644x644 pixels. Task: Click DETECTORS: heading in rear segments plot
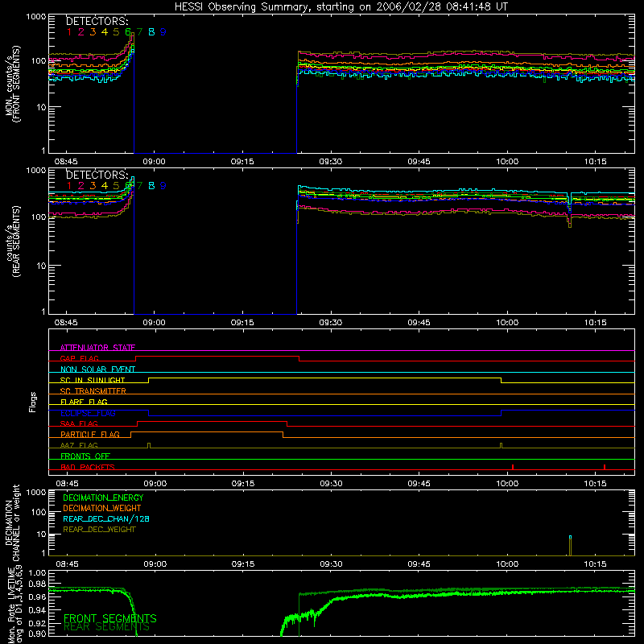pyautogui.click(x=97, y=175)
